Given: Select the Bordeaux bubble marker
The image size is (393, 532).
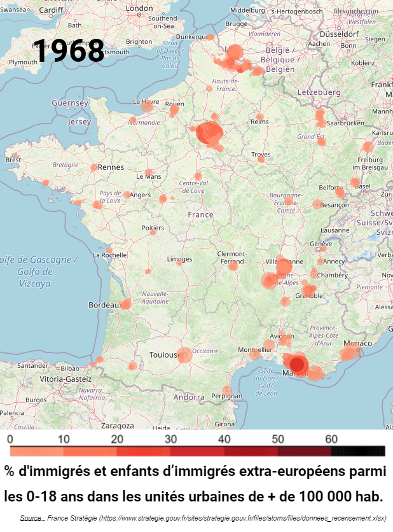Looking at the screenshot, I should click(x=125, y=304).
